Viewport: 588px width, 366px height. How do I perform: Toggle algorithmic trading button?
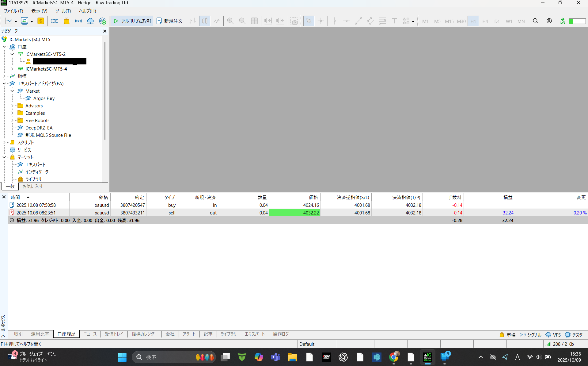pyautogui.click(x=132, y=21)
